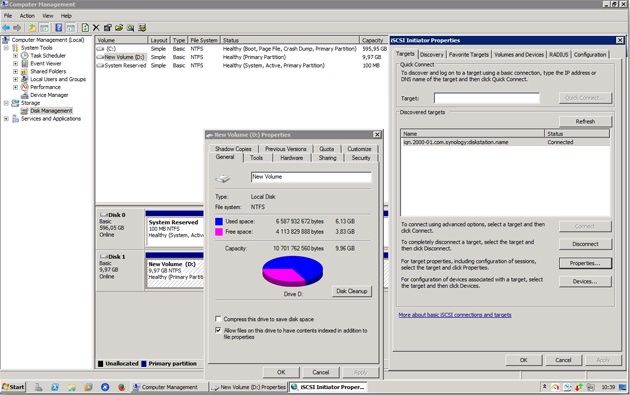Click the Windows Start button

point(13,387)
